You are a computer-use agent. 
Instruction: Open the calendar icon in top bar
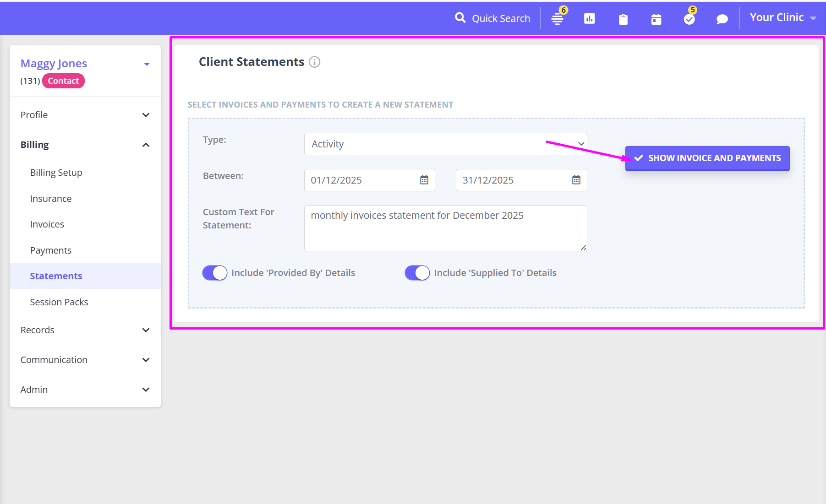pyautogui.click(x=656, y=19)
